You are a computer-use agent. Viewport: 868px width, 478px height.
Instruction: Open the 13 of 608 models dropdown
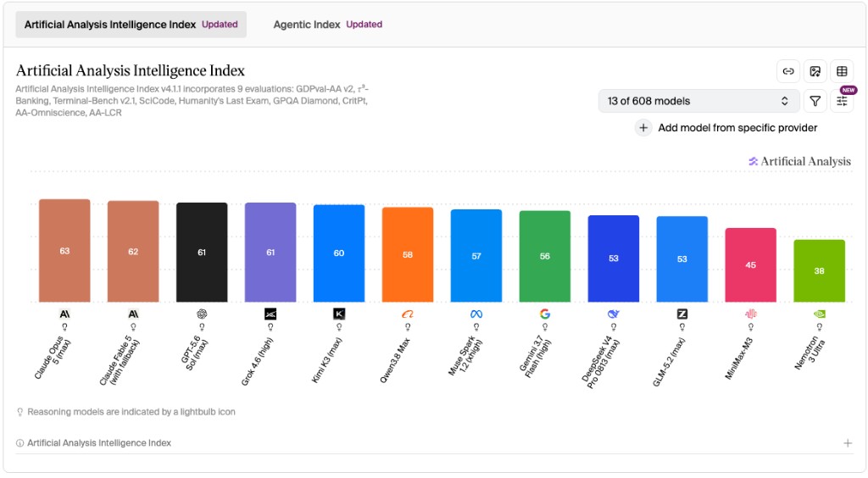(698, 101)
